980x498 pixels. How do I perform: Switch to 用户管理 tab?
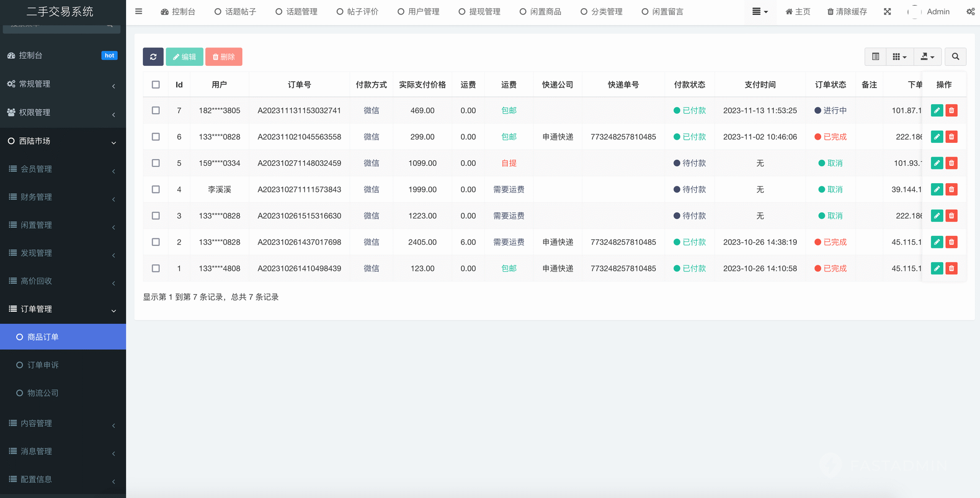(418, 11)
